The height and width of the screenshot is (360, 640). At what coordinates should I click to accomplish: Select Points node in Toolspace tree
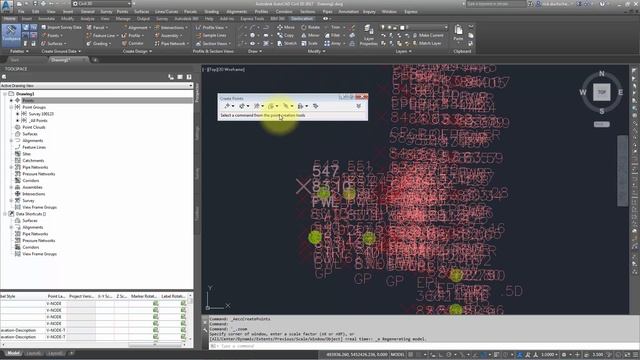28,100
